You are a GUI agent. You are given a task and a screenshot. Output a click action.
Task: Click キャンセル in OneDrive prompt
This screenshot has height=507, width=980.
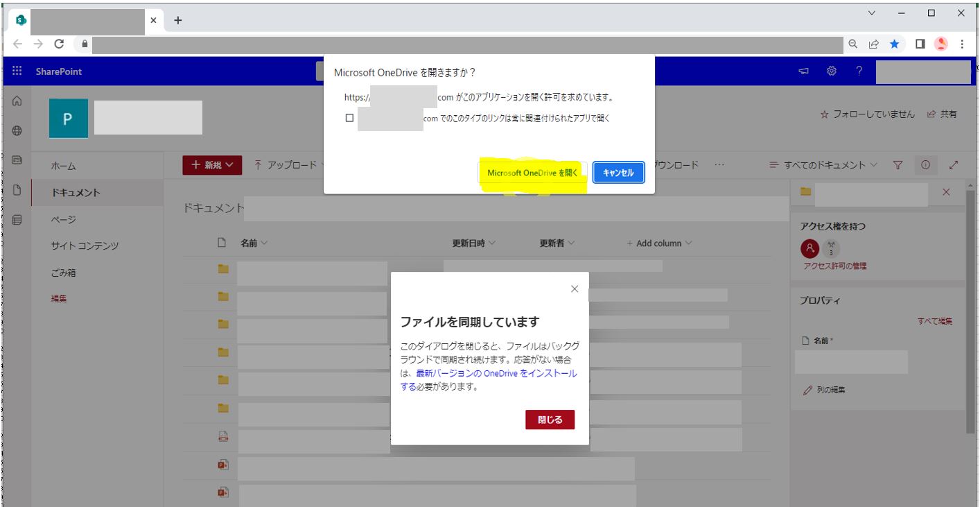click(618, 173)
